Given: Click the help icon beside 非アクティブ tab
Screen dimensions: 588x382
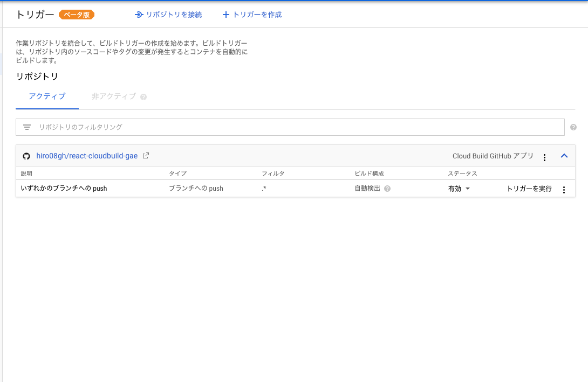Looking at the screenshot, I should pos(143,97).
